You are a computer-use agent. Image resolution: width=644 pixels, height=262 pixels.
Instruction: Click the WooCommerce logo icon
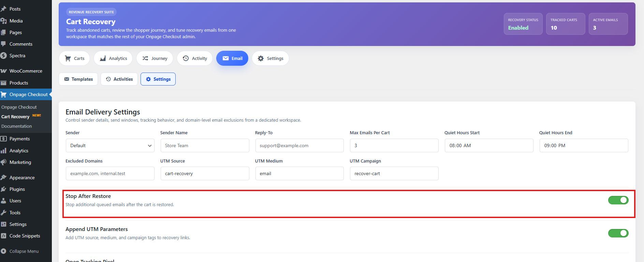pos(3,71)
